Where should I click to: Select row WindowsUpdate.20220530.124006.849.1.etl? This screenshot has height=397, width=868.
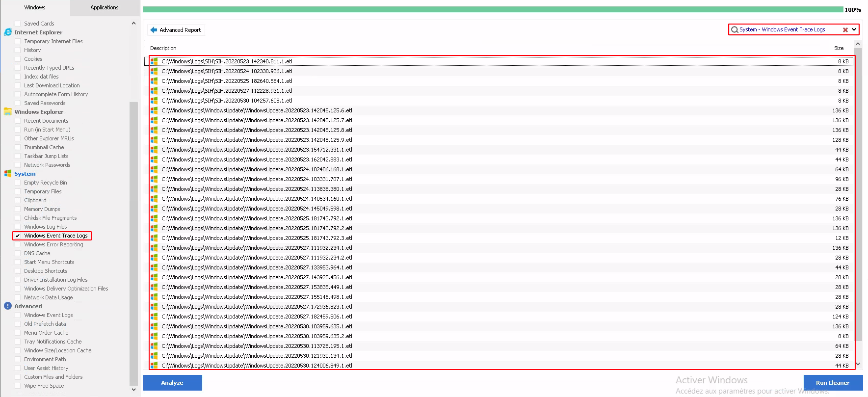500,366
